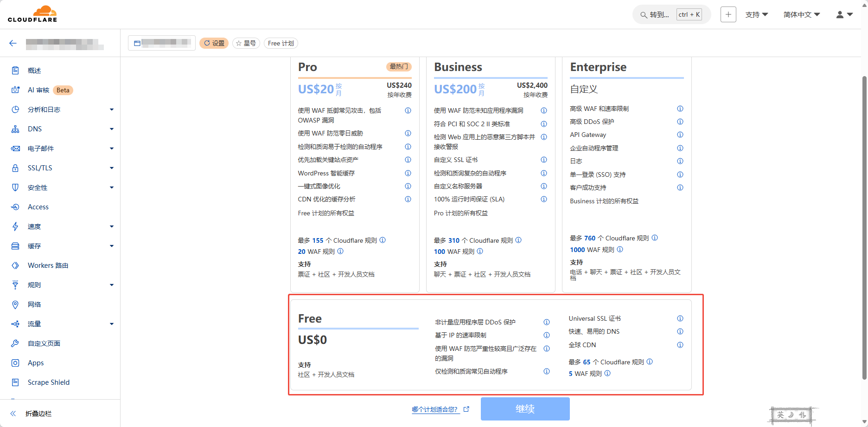This screenshot has height=427, width=868.
Task: Expand the 速度 submenu arrow
Action: click(x=112, y=226)
